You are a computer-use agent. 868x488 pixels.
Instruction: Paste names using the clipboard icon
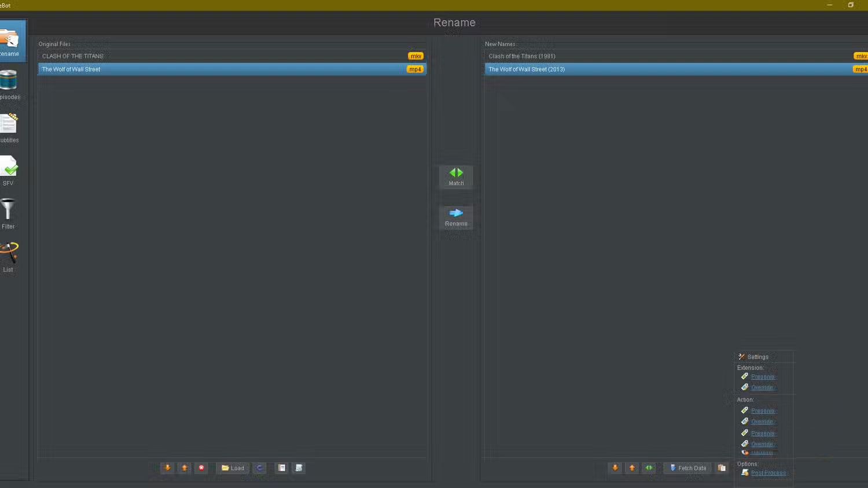pyautogui.click(x=721, y=468)
